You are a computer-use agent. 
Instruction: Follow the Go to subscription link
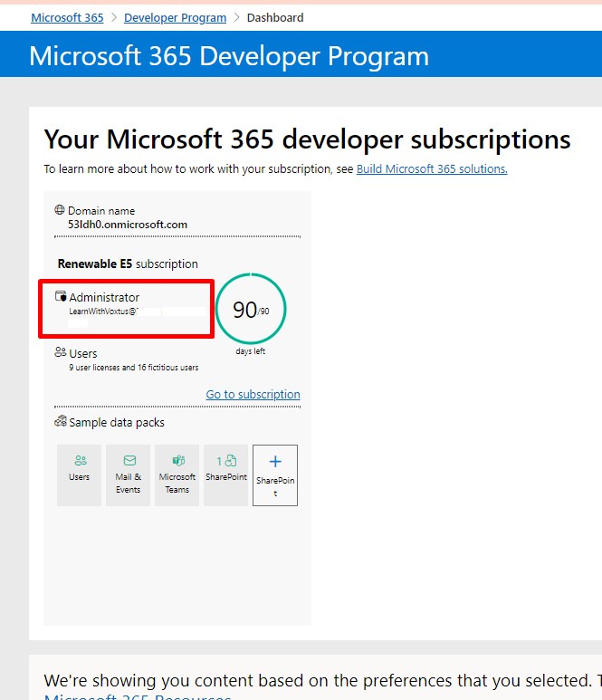point(253,394)
